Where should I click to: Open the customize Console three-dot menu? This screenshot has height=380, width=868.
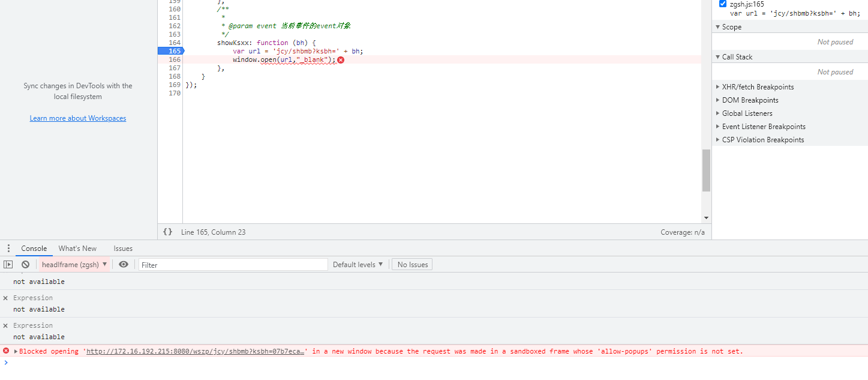pos(8,248)
